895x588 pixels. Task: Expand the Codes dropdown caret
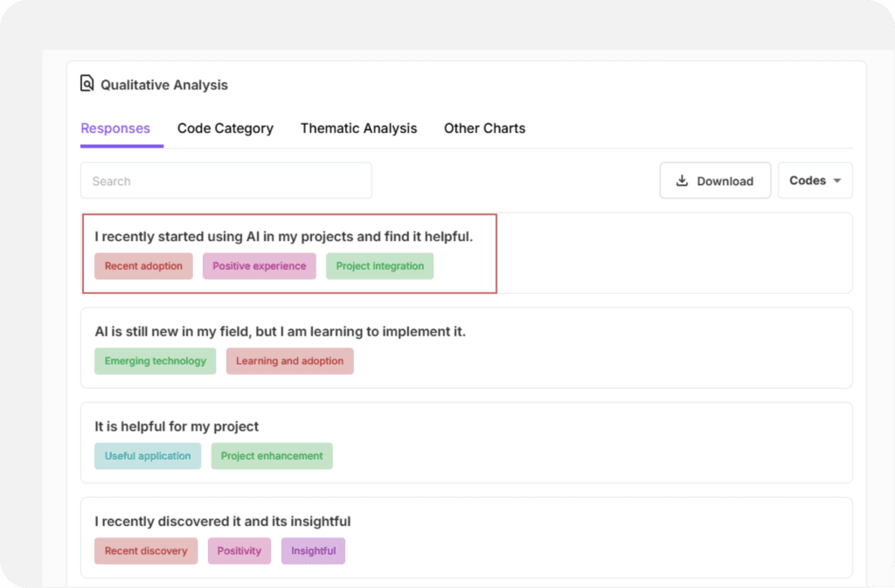point(836,181)
